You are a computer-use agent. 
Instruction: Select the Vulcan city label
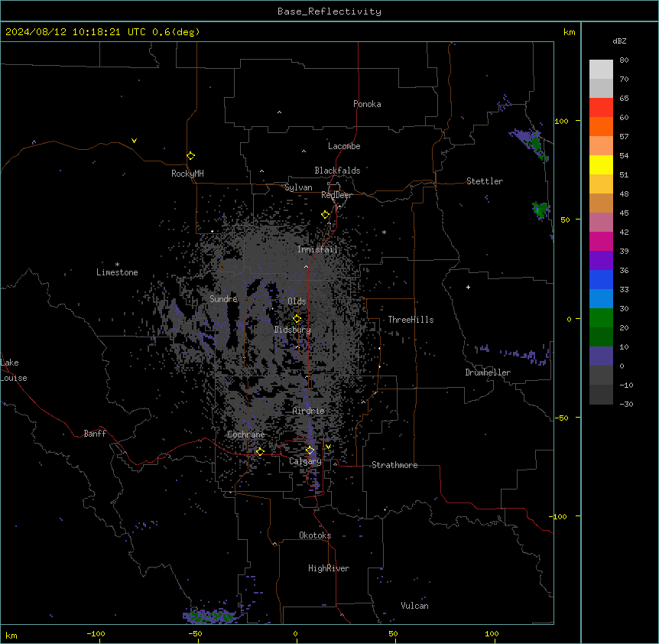tap(414, 606)
